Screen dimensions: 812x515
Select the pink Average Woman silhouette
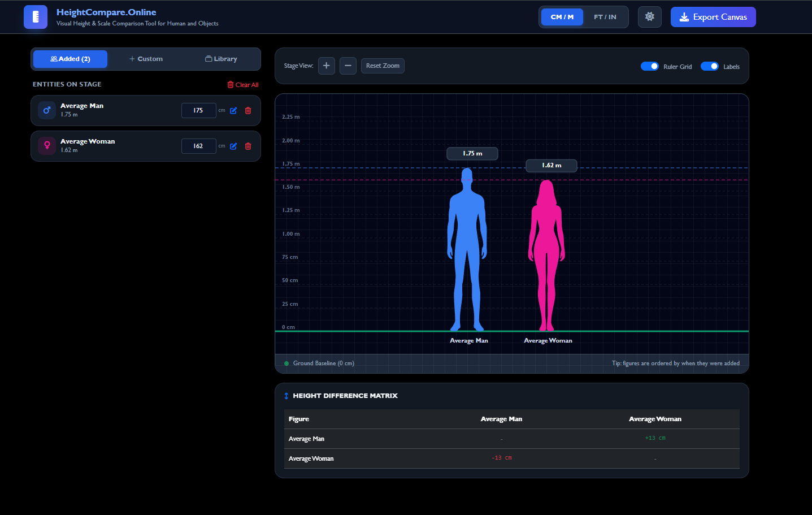546,256
